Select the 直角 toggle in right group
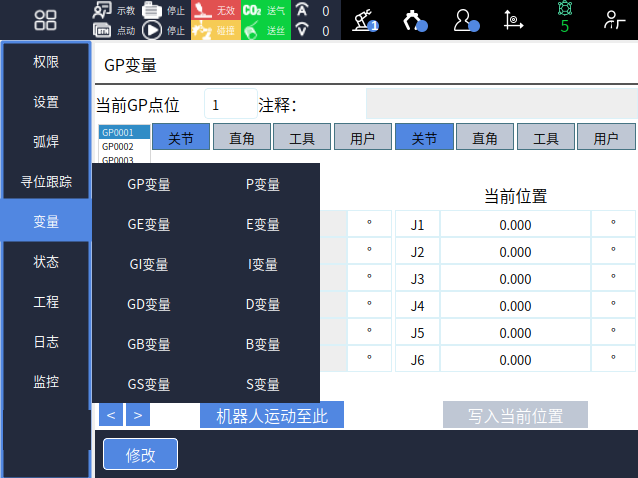638x478 pixels. 485,139
